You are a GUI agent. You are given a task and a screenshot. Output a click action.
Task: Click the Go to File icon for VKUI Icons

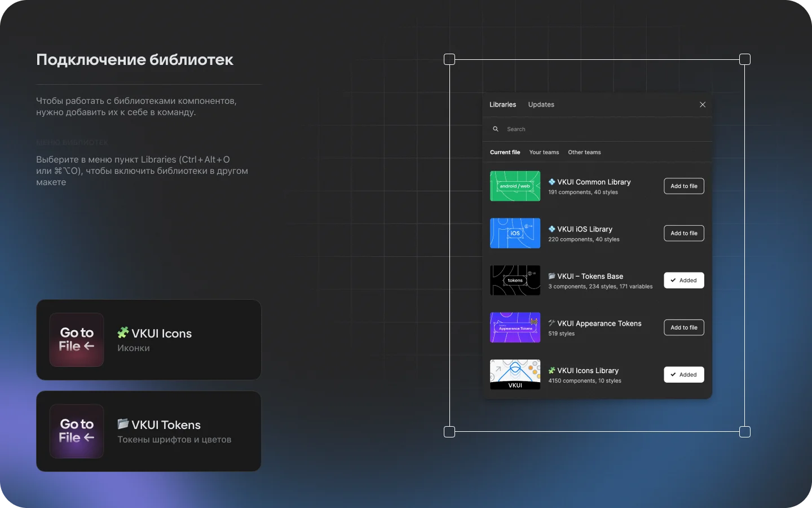coord(77,340)
